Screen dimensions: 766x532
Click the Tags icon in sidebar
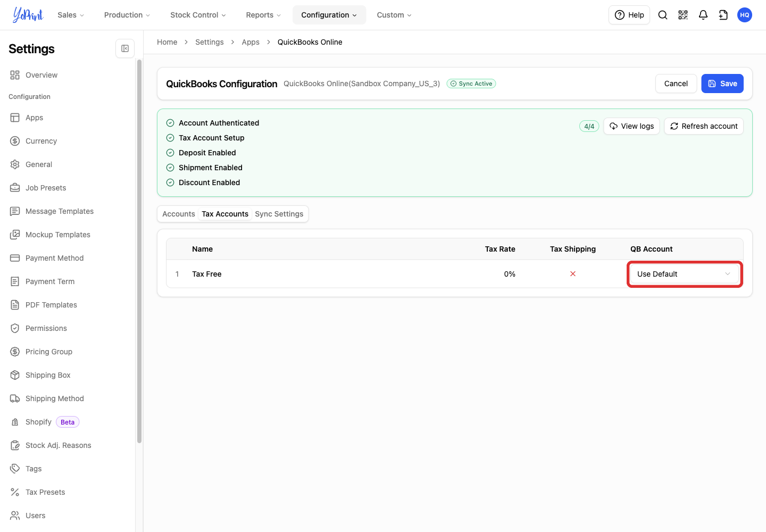pyautogui.click(x=15, y=469)
